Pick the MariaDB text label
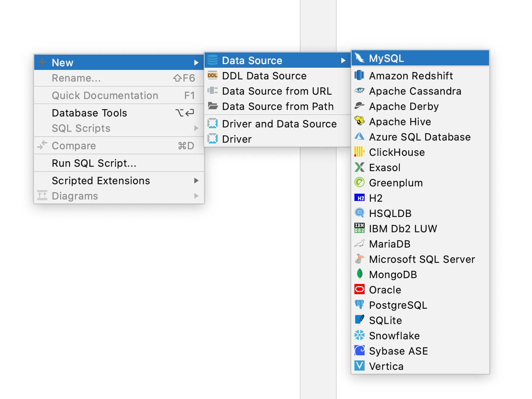Screen dimensions: 532x399 click(x=390, y=244)
